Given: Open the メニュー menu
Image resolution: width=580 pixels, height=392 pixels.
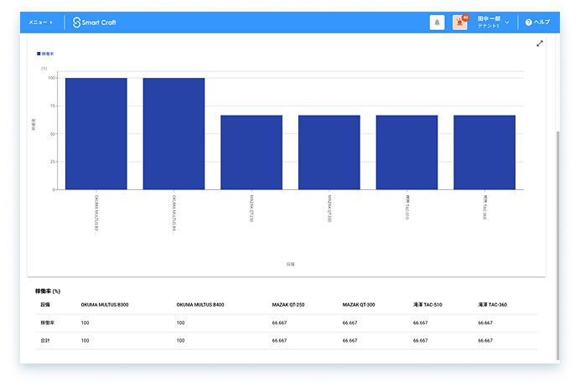Looking at the screenshot, I should click(x=41, y=23).
